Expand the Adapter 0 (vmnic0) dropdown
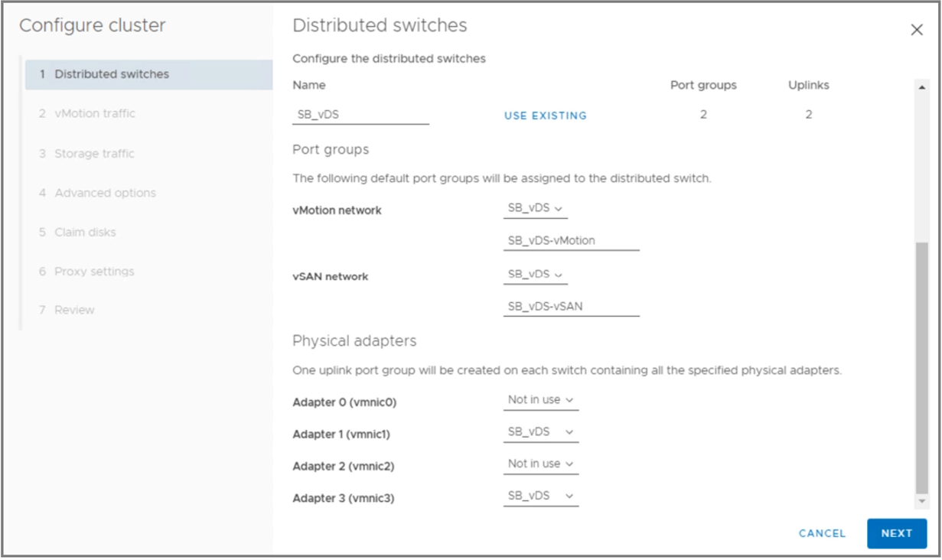942x560 pixels. pos(540,400)
